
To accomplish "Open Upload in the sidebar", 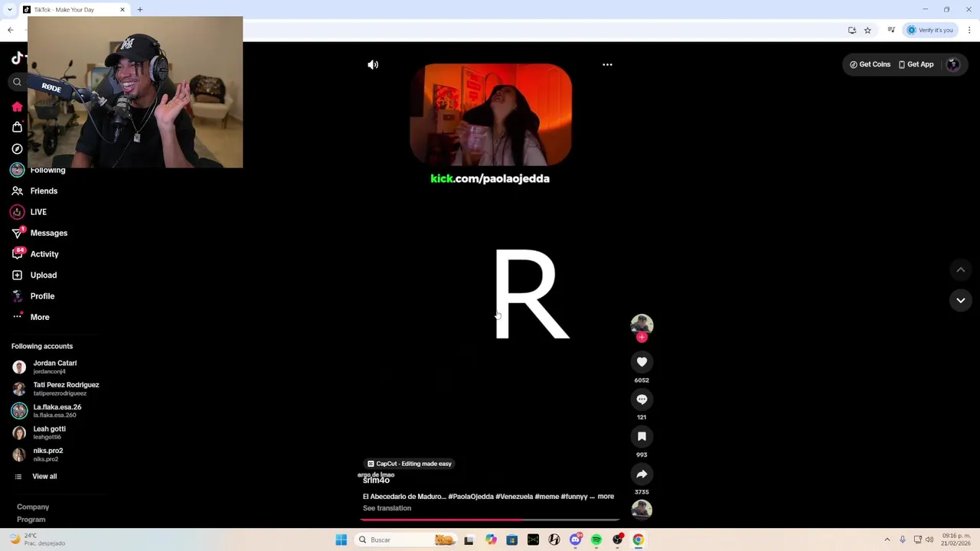I will [x=34, y=275].
